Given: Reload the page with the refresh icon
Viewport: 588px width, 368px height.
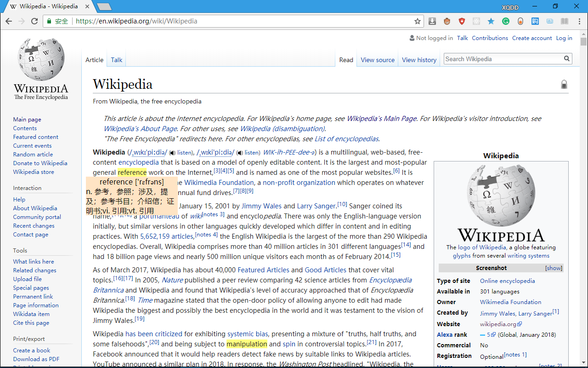Looking at the screenshot, I should [x=34, y=21].
